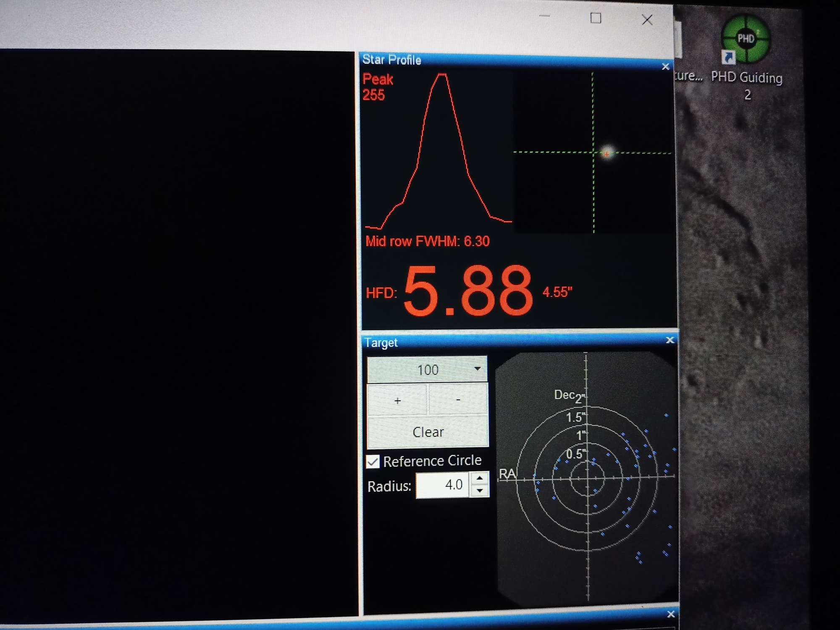The width and height of the screenshot is (840, 630).
Task: Click the Mid row FWHM: 6.30 text
Action: click(428, 241)
